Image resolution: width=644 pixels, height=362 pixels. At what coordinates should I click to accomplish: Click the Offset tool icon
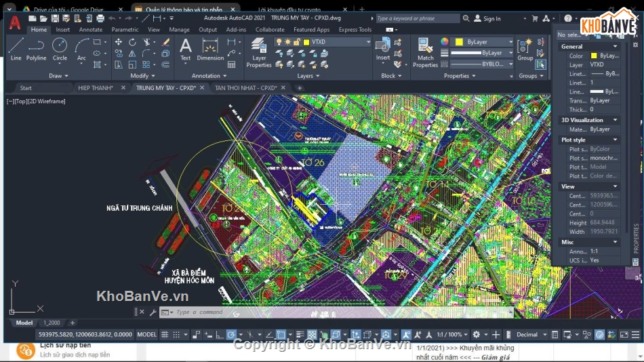(165, 64)
